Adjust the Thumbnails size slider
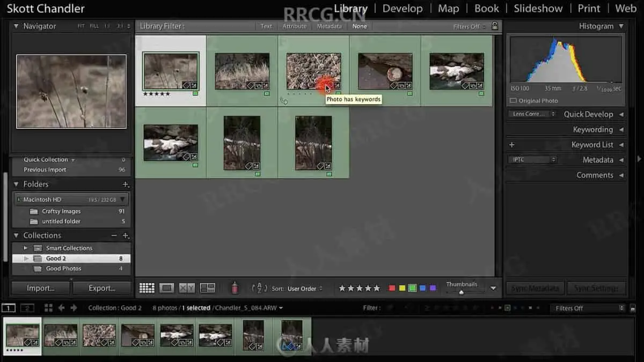The width and height of the screenshot is (644, 362). [x=461, y=292]
